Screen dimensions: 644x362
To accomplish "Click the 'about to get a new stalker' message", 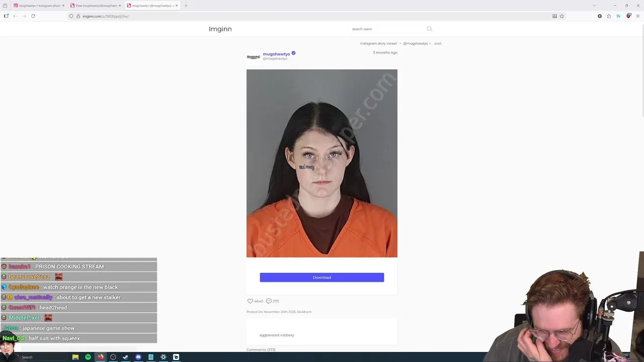I will [x=89, y=298].
